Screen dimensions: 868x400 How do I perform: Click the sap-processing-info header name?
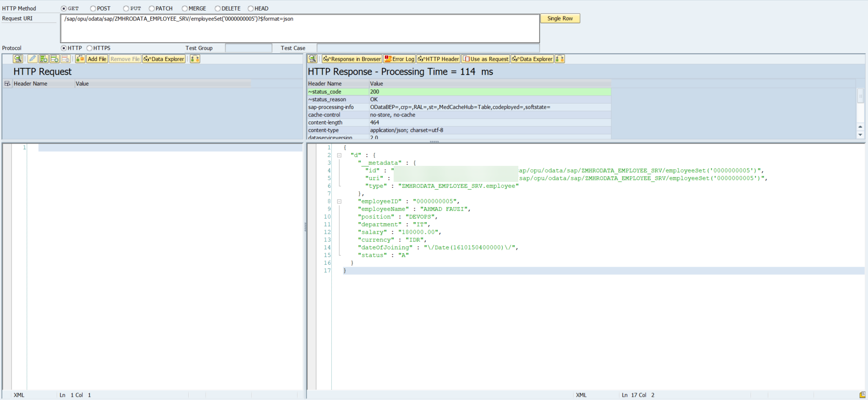tap(331, 107)
